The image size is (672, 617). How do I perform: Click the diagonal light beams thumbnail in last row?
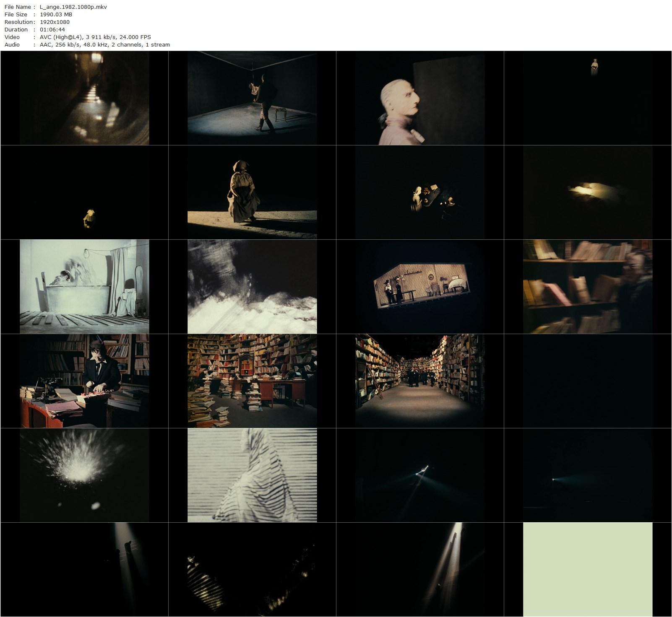[420, 569]
